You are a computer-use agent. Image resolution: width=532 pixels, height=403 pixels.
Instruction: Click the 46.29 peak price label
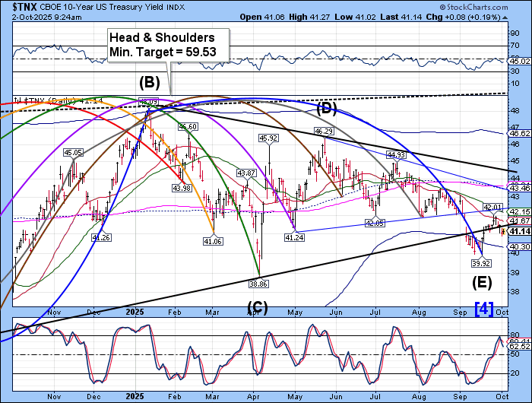tap(324, 132)
